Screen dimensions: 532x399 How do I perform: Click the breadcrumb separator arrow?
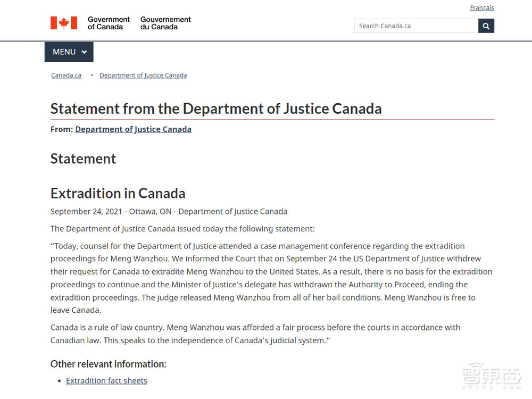pos(92,76)
